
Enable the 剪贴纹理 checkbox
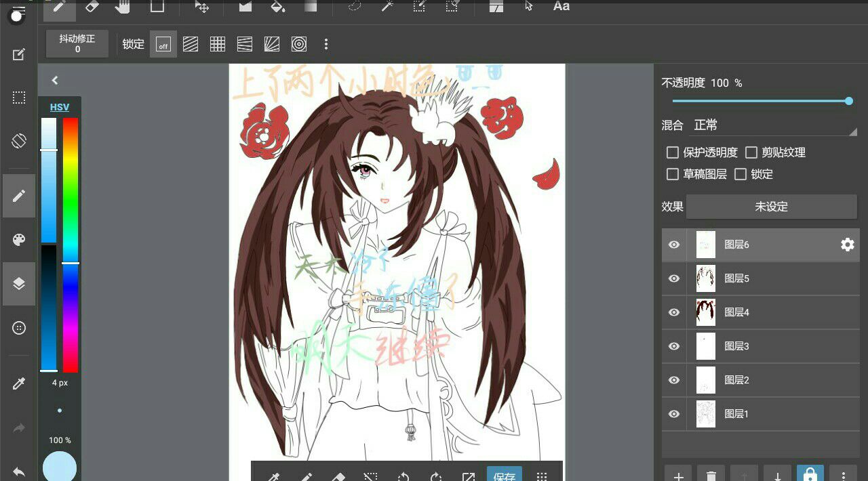751,152
